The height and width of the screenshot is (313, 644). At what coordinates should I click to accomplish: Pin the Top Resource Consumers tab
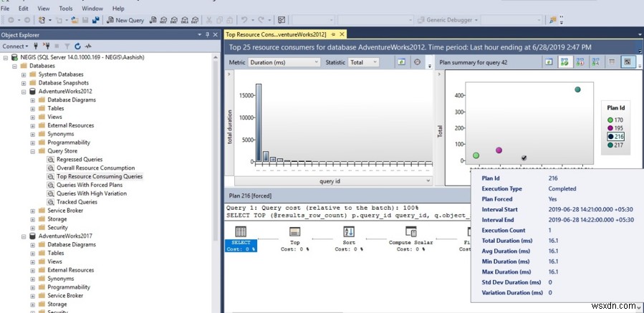coord(334,34)
